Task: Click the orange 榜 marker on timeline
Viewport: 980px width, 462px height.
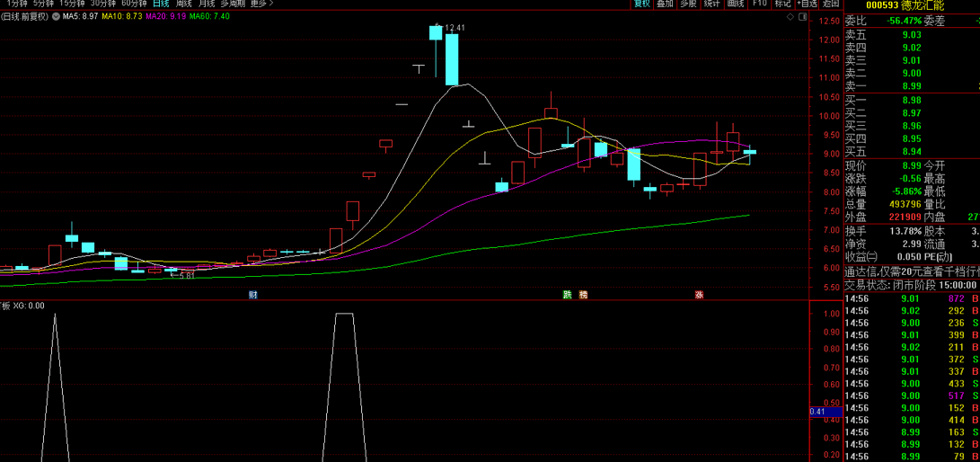Action: (583, 295)
